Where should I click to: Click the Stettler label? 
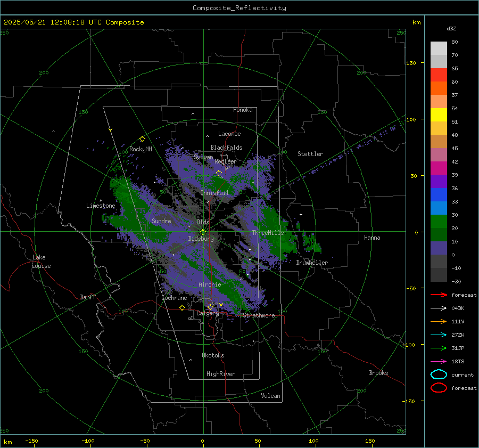point(310,154)
